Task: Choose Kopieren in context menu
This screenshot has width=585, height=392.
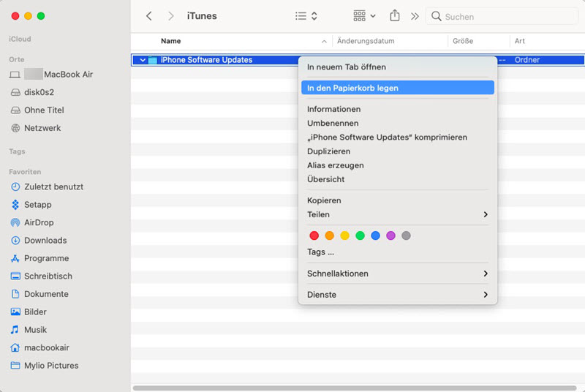Action: tap(398, 200)
